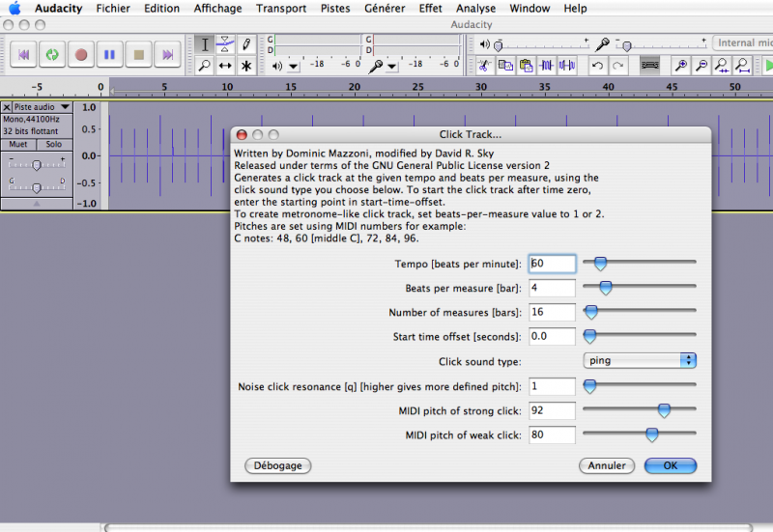Open the Edition menu
Screen dimensions: 773x532
click(161, 9)
